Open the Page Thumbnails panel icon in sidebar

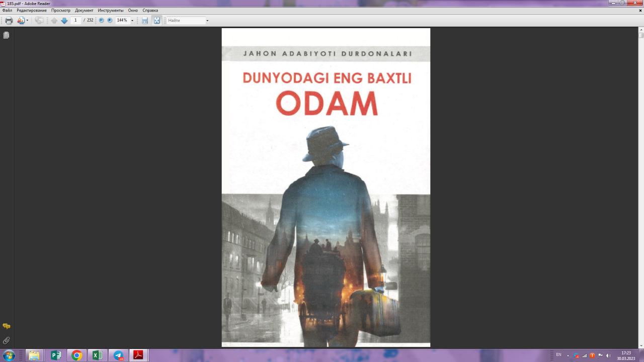(6, 35)
